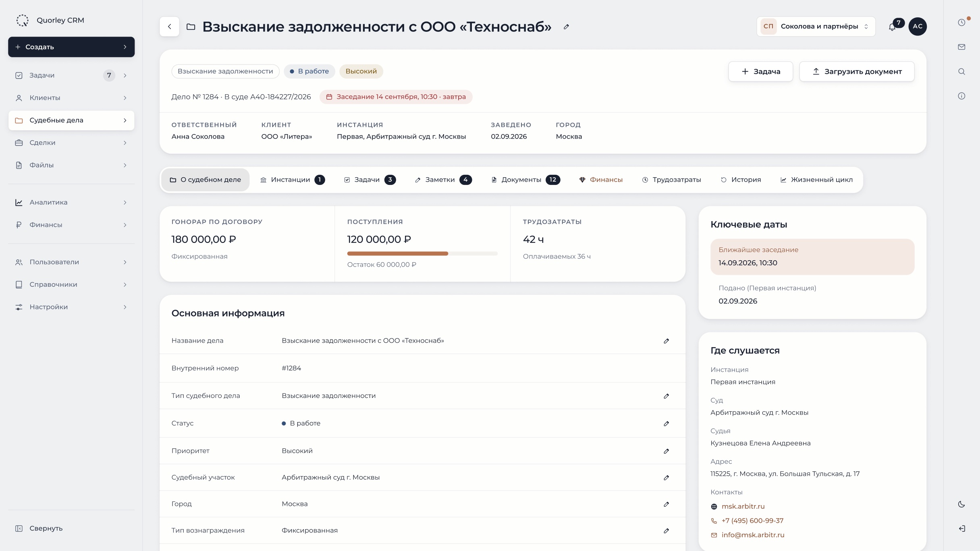Click the В работе status badge

pyautogui.click(x=309, y=72)
